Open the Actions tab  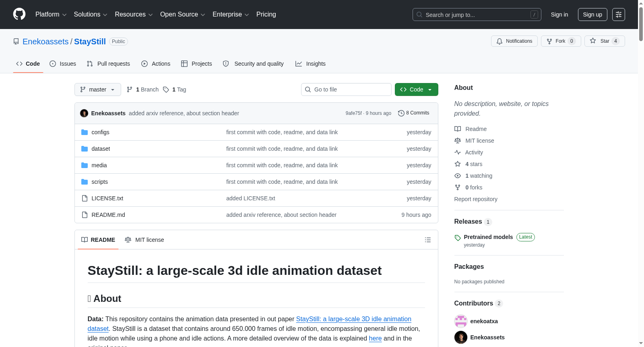point(156,64)
